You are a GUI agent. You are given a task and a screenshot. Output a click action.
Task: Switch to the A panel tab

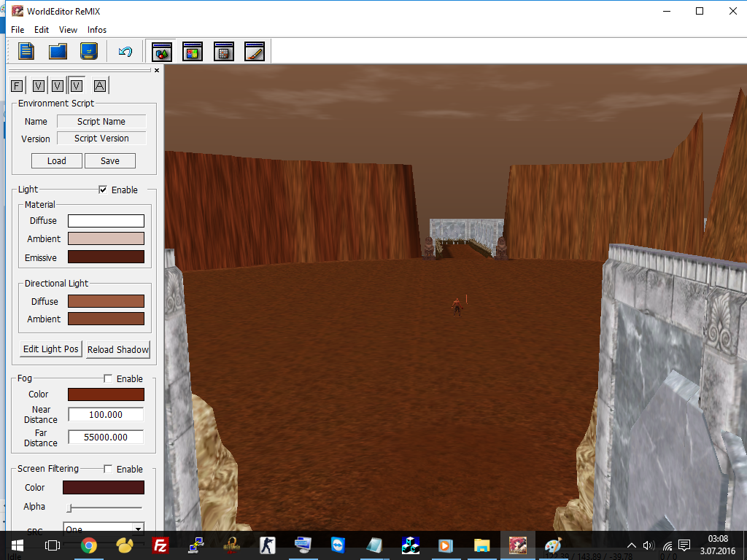[99, 86]
